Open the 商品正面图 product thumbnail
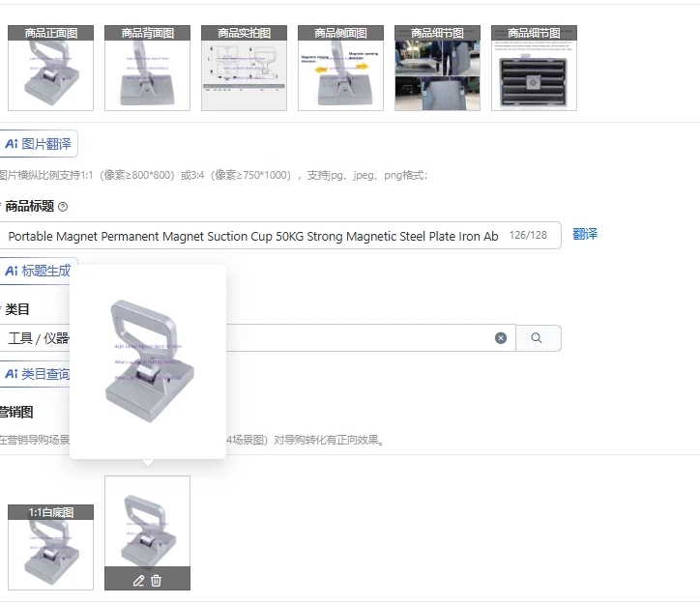Screen dimensions: 700x604 tap(50, 68)
